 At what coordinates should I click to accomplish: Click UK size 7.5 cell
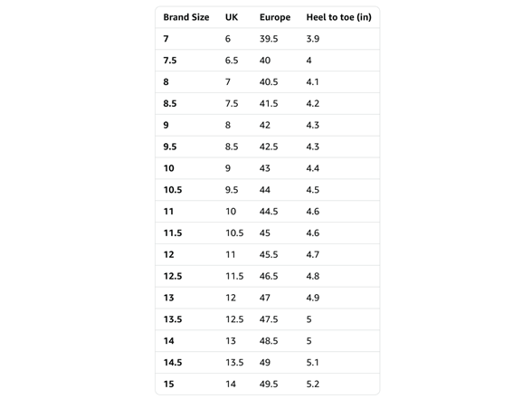pyautogui.click(x=232, y=103)
